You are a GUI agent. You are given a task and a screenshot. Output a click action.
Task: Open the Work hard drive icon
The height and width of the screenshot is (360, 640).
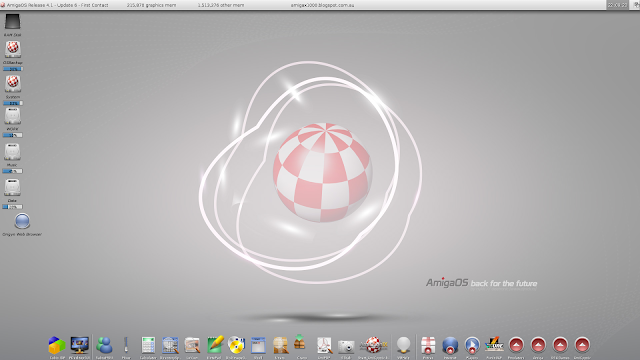pyautogui.click(x=12, y=116)
